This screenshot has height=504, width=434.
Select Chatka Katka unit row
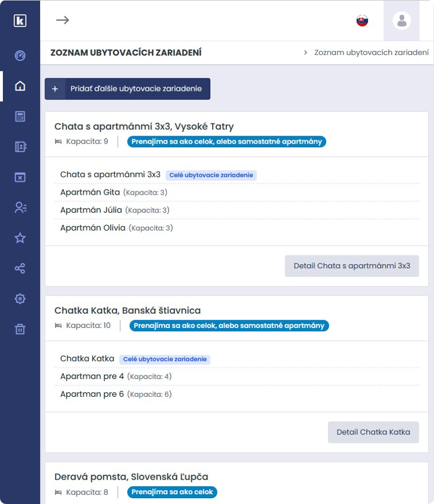click(x=236, y=359)
